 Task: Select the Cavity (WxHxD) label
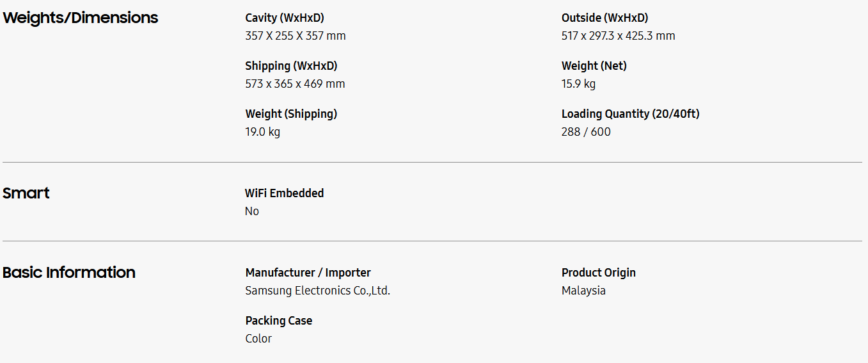tap(289, 18)
